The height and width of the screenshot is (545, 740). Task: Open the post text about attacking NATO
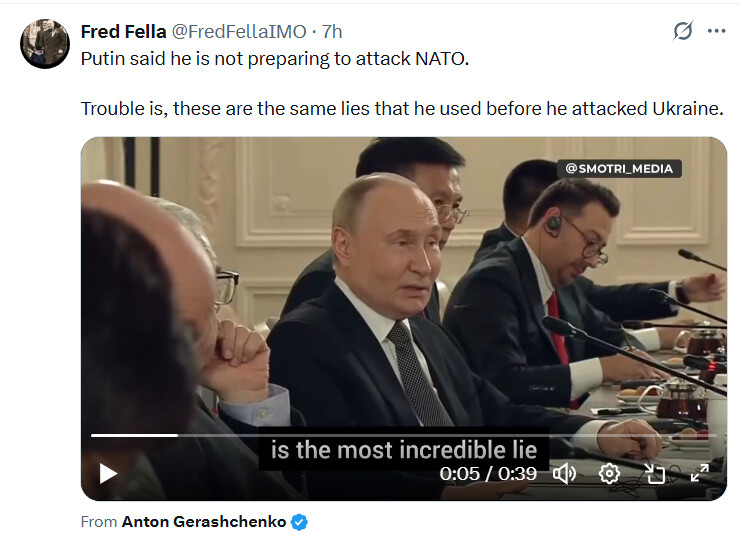pyautogui.click(x=275, y=59)
